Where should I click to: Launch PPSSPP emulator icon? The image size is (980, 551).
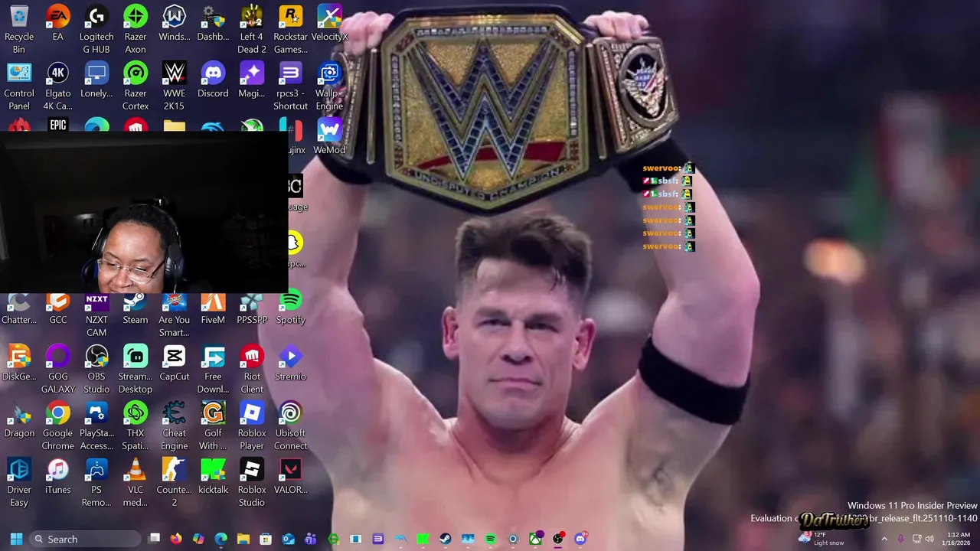252,308
